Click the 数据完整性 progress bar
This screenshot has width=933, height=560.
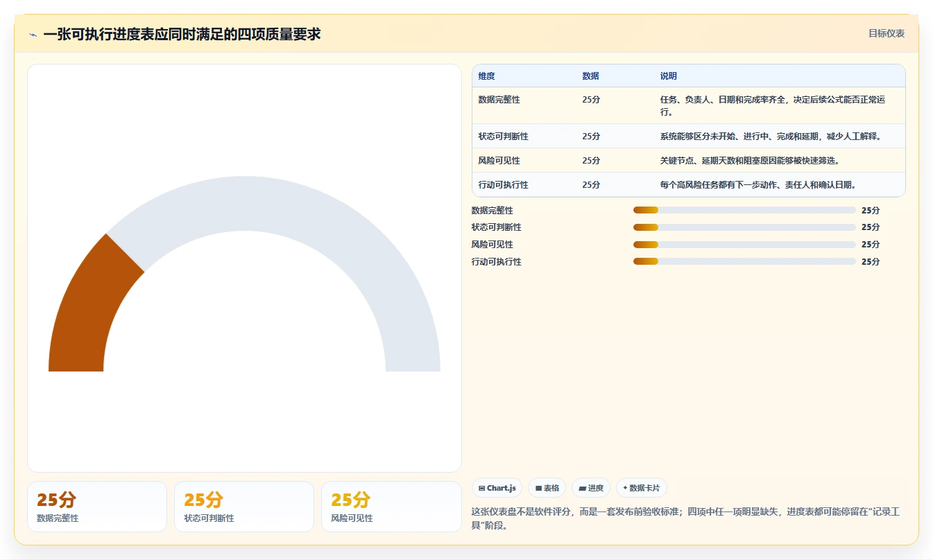tap(744, 210)
